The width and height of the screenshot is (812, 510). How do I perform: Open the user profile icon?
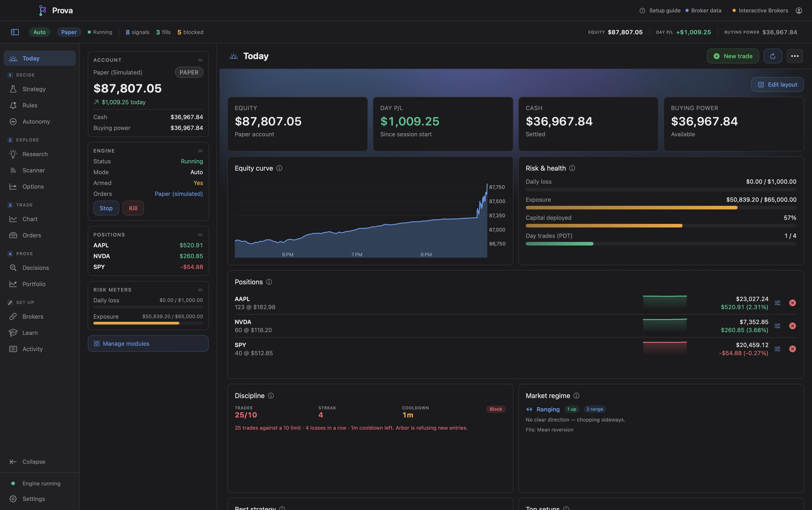[x=799, y=10]
